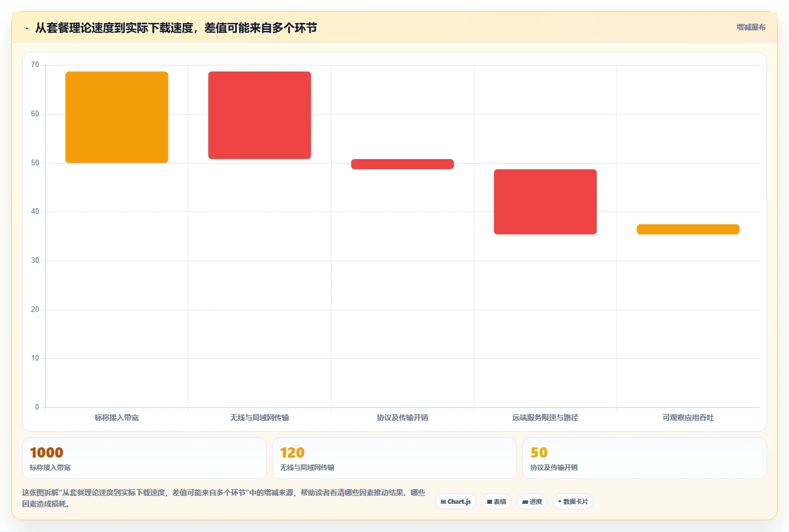Click the 数据卡片 tag chip
The image size is (789, 532).
point(573,502)
